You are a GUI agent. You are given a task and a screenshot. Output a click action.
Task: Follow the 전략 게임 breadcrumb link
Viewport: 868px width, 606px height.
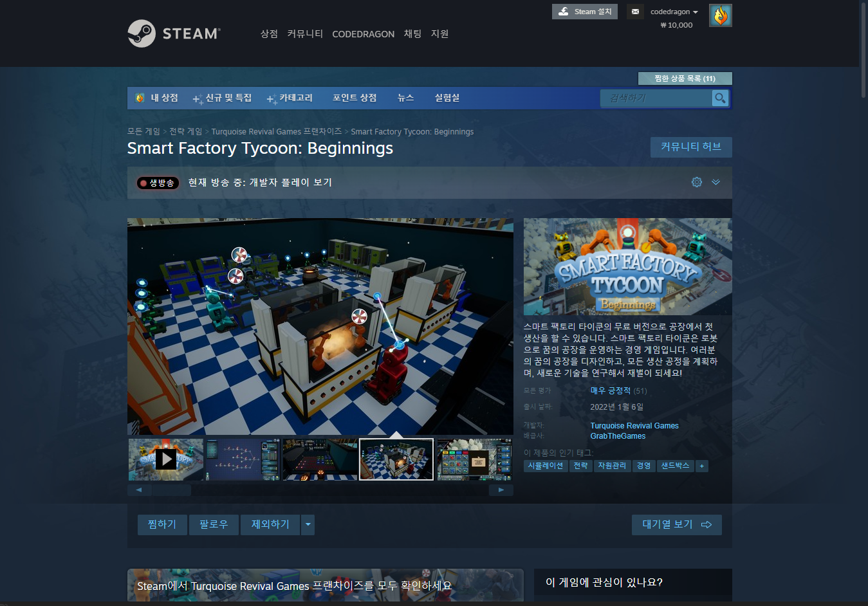pos(185,131)
